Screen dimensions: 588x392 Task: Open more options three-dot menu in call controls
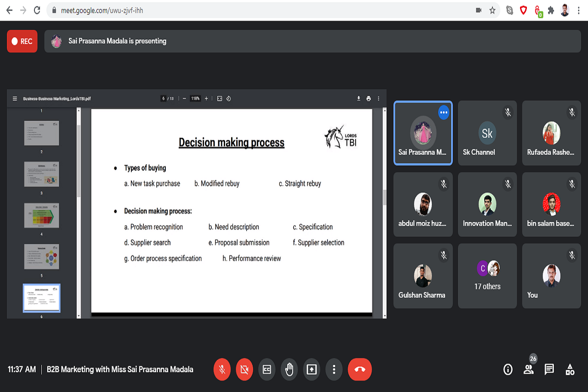point(334,369)
